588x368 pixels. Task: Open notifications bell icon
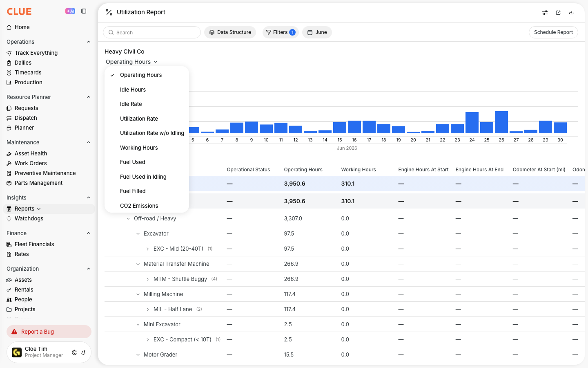[83, 352]
